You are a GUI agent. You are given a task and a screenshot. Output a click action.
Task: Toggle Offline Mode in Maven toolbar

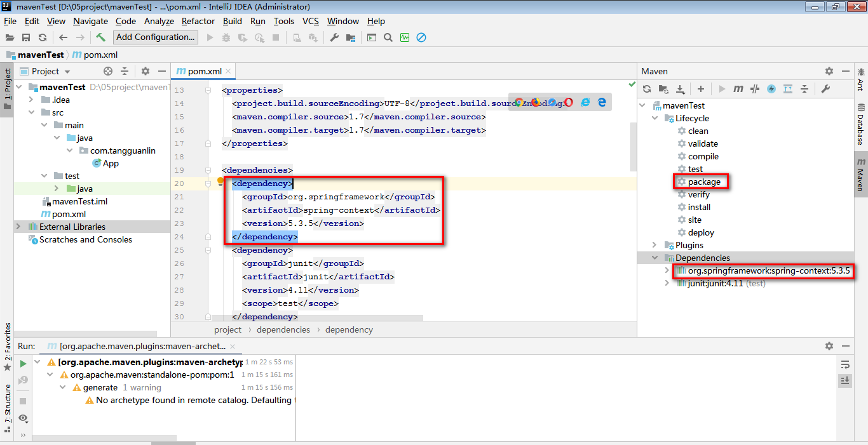[755, 89]
